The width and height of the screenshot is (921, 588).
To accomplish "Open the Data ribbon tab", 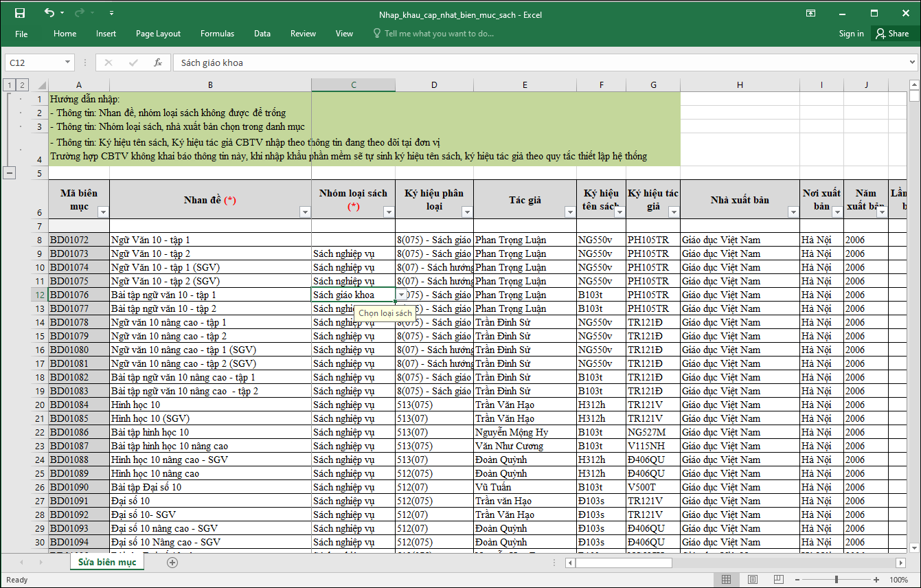I will click(262, 34).
